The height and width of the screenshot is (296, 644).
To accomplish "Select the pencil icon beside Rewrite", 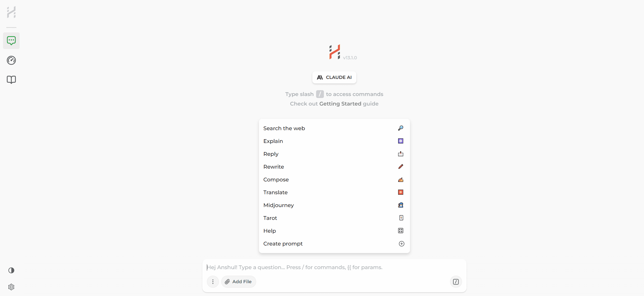I will (400, 167).
